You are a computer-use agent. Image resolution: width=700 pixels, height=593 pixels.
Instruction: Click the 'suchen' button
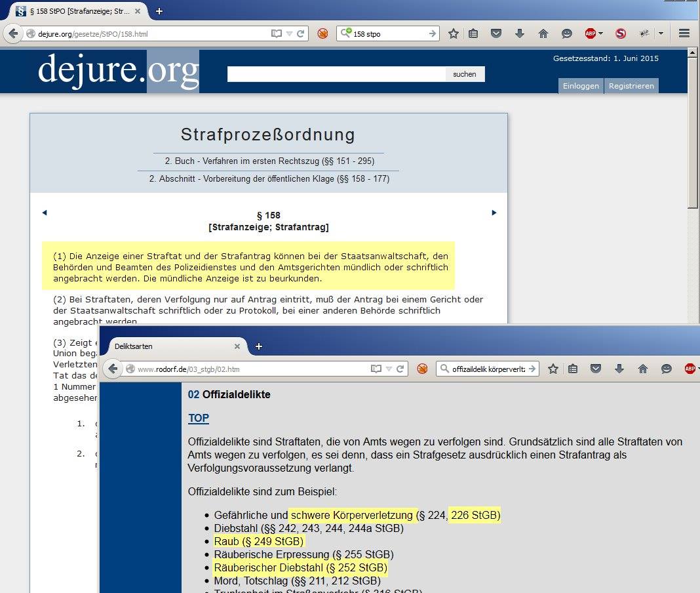[x=465, y=74]
